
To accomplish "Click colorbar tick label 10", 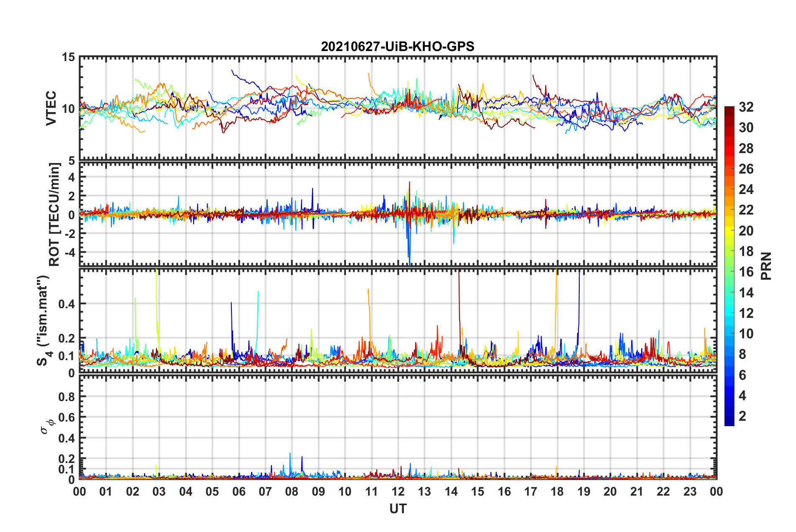I will tap(746, 333).
